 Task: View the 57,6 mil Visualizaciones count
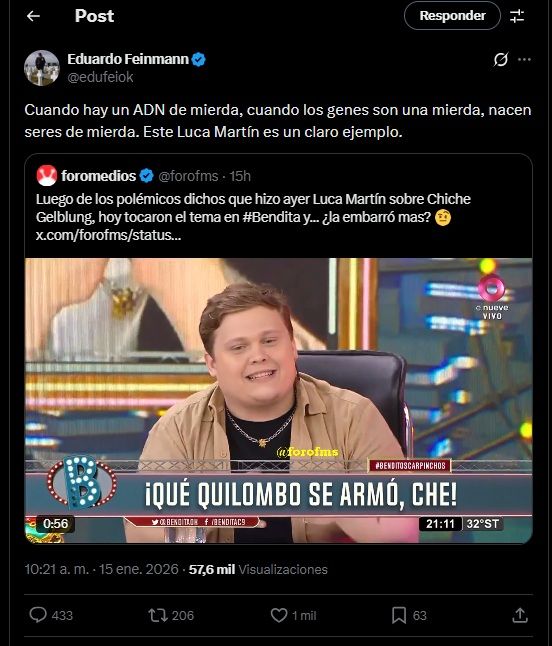pyautogui.click(x=258, y=569)
